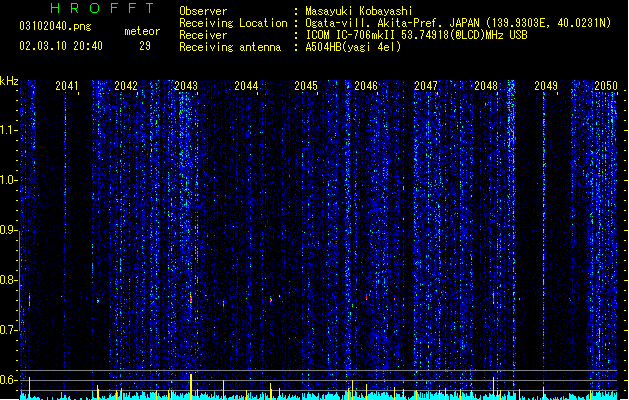
Task: Click the 2048 time marker
Action: click(x=486, y=86)
